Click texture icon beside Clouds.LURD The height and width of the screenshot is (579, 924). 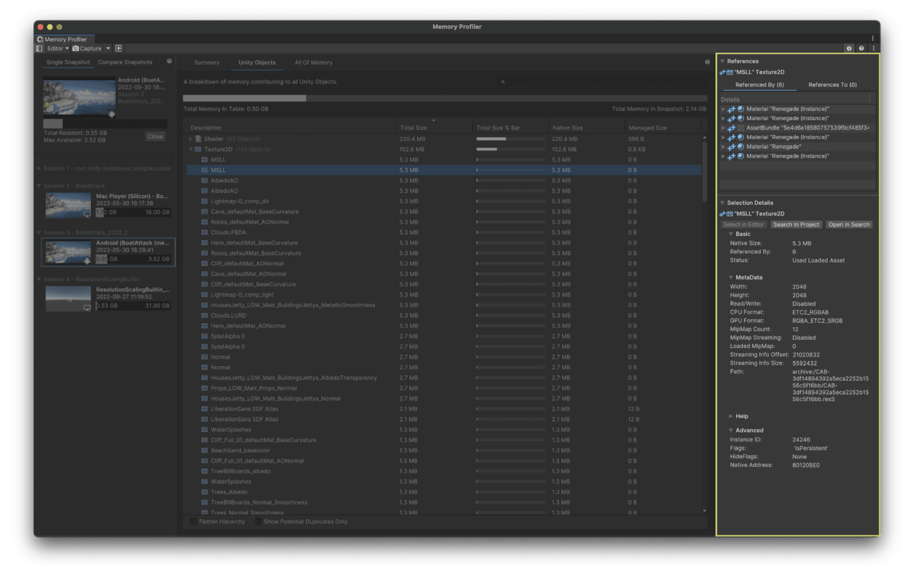coord(204,315)
